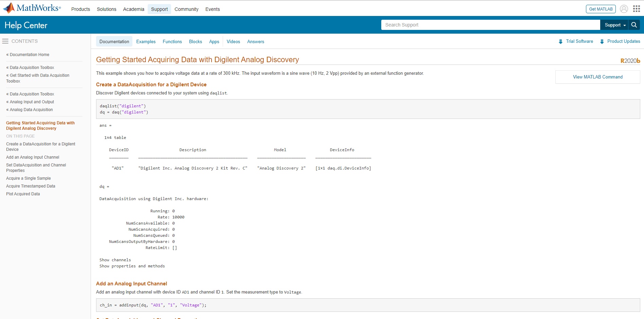Image resolution: width=644 pixels, height=319 pixels.
Task: Click the R2020b release badge
Action: [x=630, y=61]
